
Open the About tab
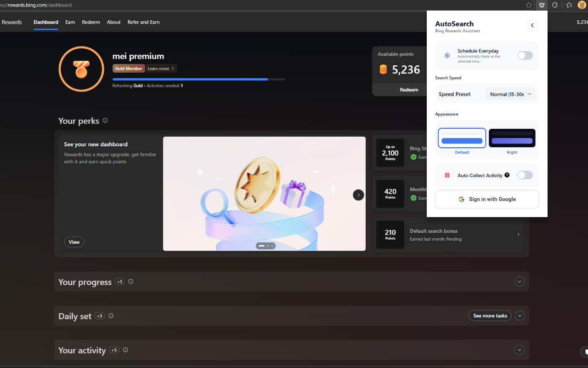point(114,22)
